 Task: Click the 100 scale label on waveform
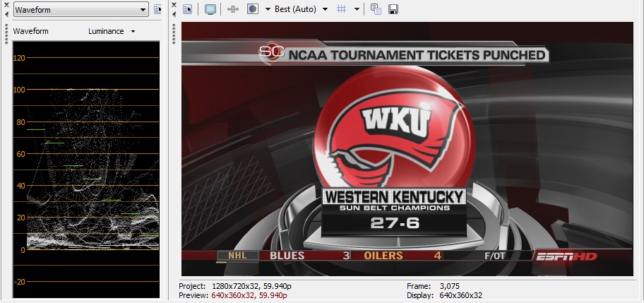click(x=19, y=90)
